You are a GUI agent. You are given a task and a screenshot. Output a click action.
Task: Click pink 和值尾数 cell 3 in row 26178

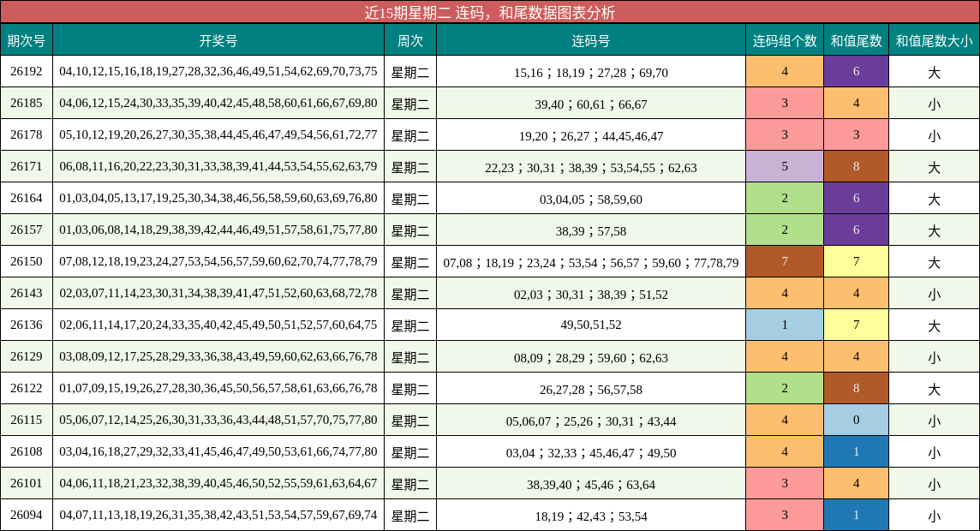point(856,135)
